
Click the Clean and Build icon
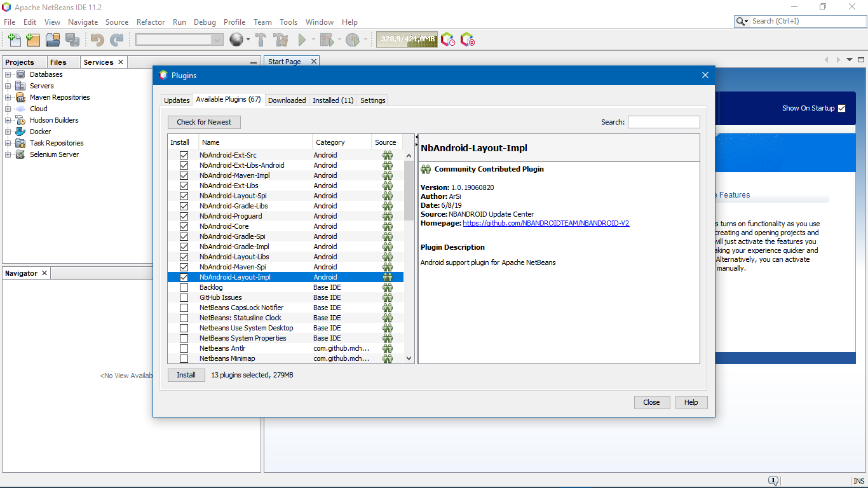pos(281,40)
